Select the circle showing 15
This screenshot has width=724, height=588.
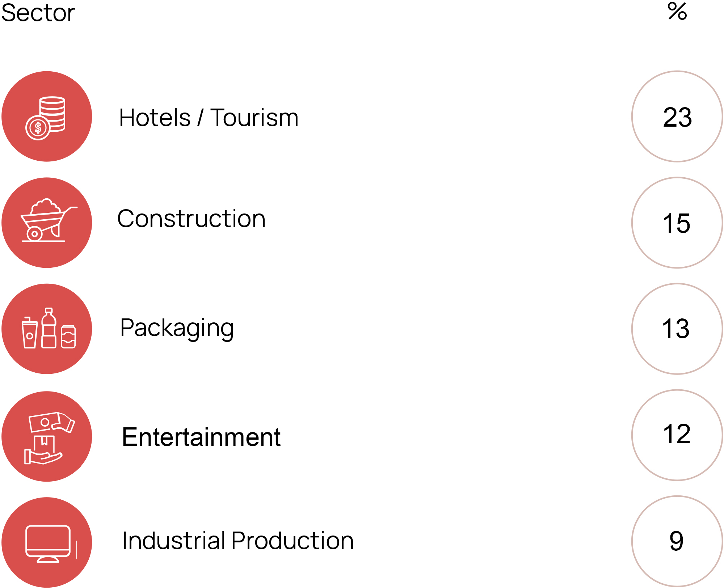click(677, 223)
